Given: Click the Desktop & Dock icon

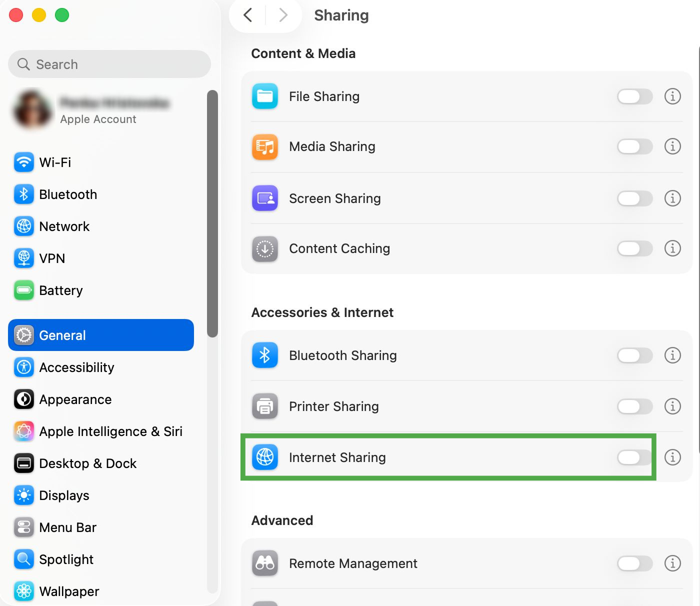Looking at the screenshot, I should point(24,463).
